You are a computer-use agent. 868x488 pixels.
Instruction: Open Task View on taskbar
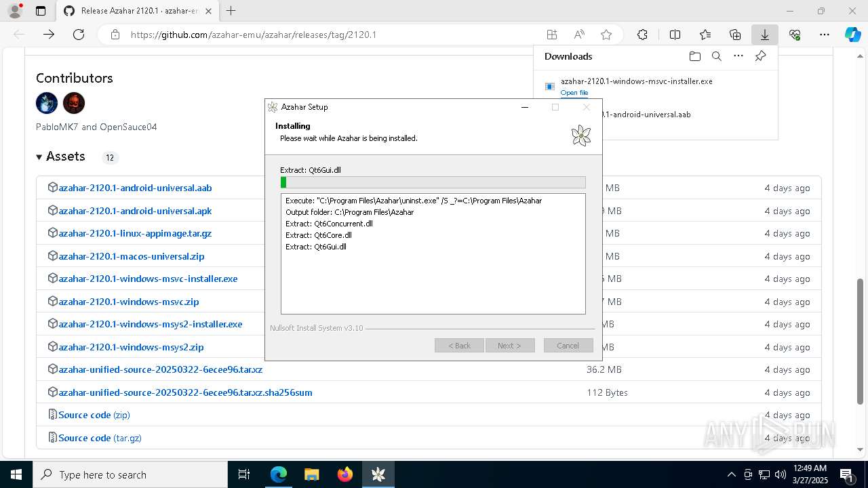click(x=244, y=474)
